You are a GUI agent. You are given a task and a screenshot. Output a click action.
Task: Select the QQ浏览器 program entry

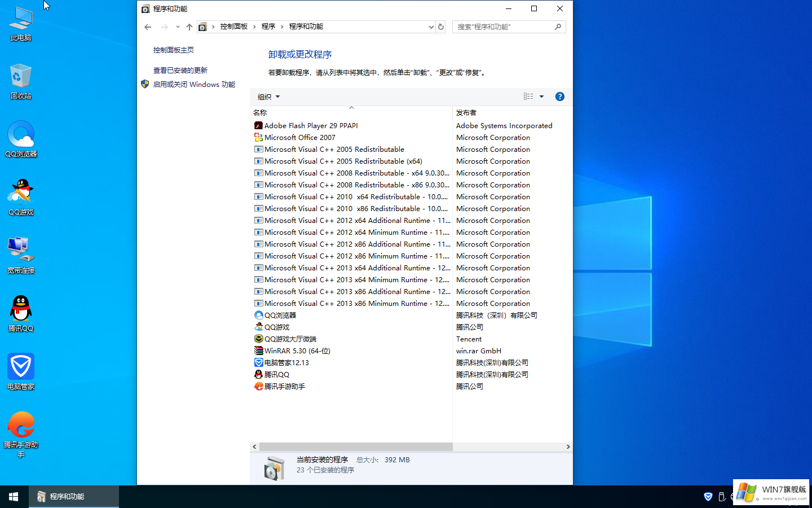click(x=280, y=315)
